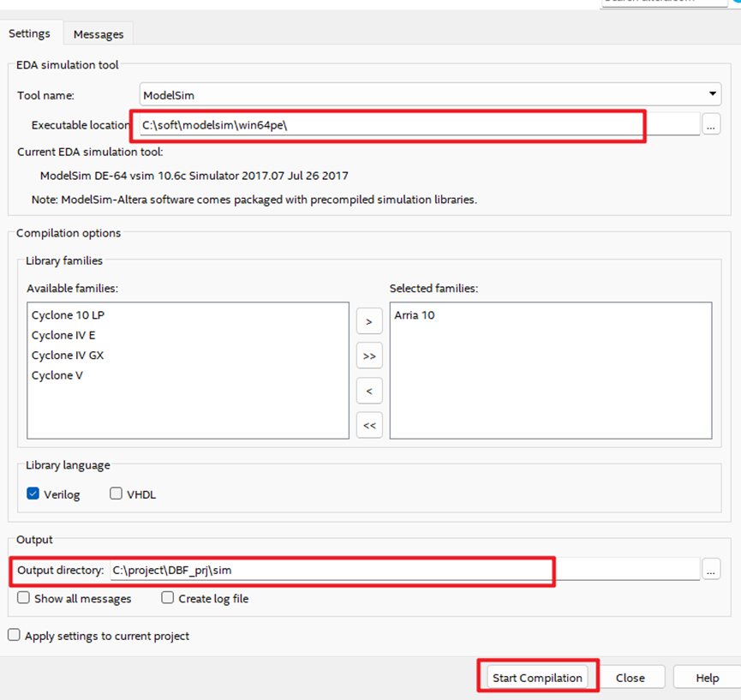Select Cyclone 10 LP in available families

point(68,315)
